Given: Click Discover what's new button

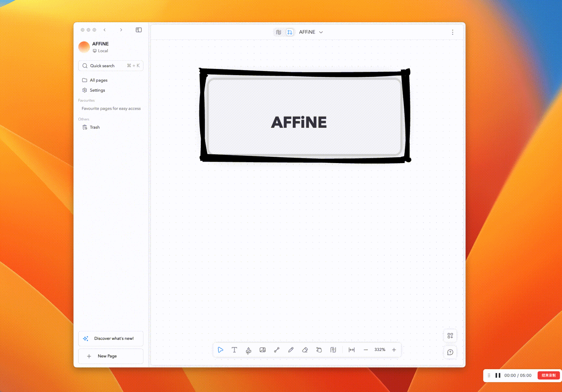Looking at the screenshot, I should 111,339.
